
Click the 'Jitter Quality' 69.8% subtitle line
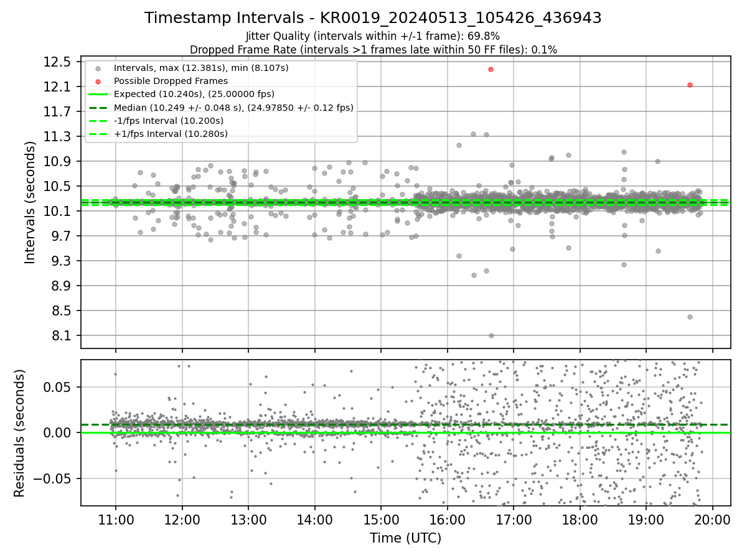pos(373,36)
